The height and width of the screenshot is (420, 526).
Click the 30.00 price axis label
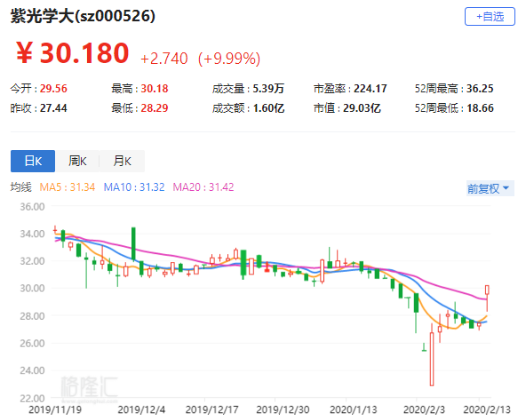tap(32, 289)
